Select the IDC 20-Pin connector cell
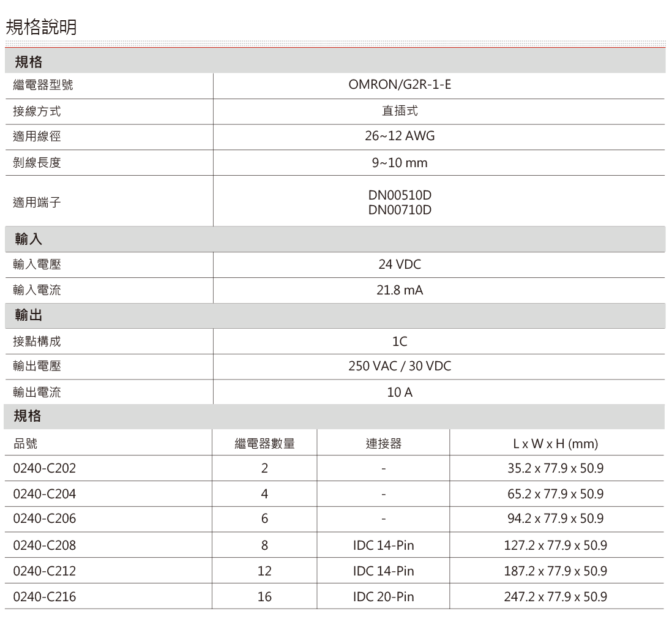This screenshot has width=672, height=622. (x=383, y=596)
